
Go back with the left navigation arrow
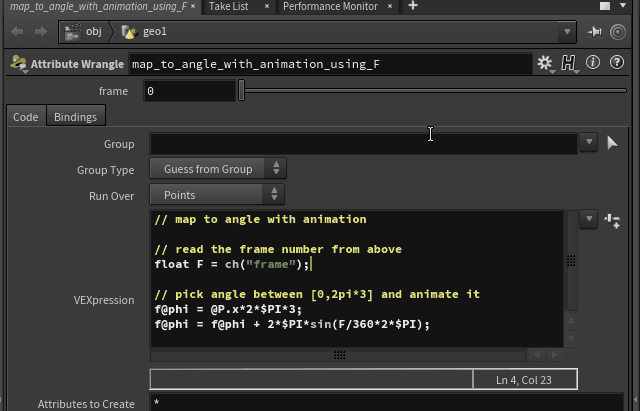click(17, 32)
